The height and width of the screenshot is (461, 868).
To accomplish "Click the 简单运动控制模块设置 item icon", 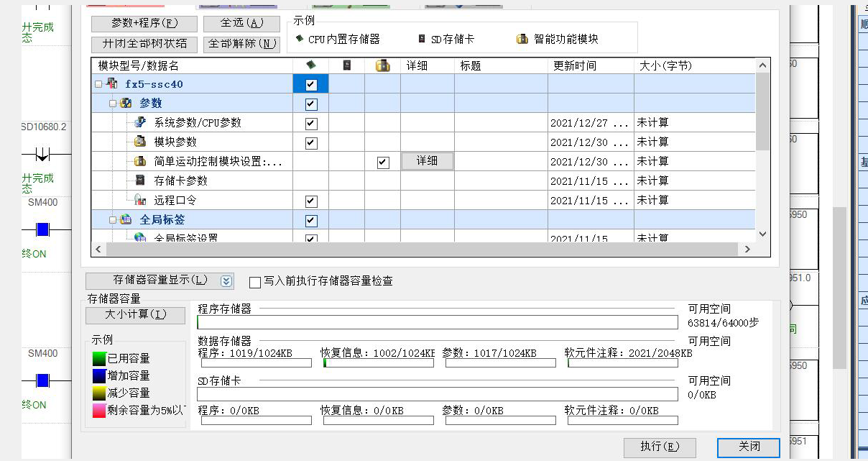I will tap(140, 162).
